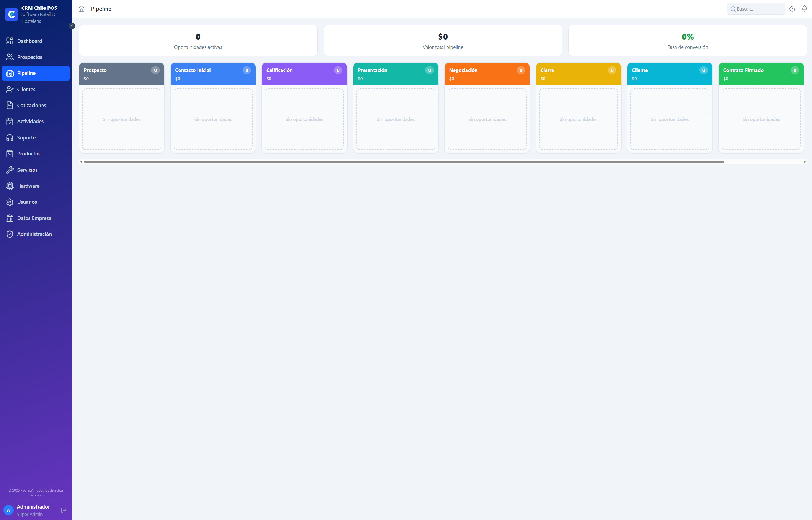Open the Clientes menu label
This screenshot has height=520, width=812.
pos(26,89)
